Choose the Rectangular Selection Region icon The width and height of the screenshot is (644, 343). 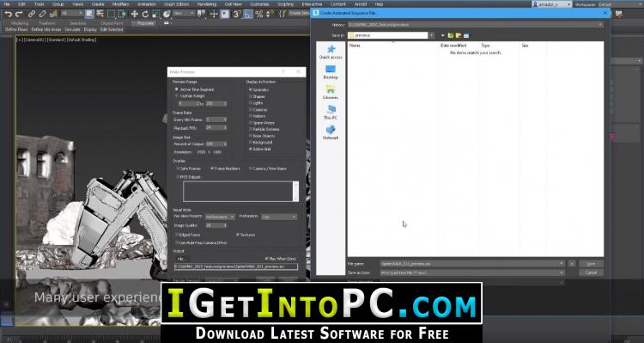tap(112, 14)
